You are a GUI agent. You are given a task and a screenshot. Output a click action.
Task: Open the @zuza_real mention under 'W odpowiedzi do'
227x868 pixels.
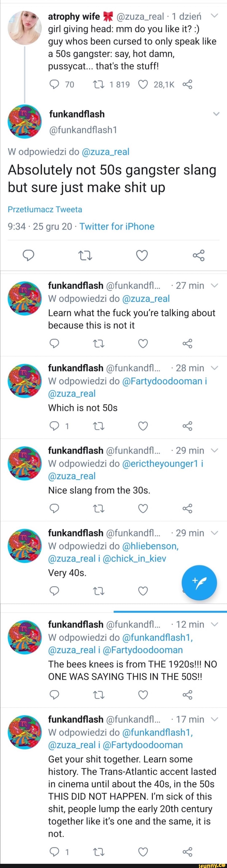click(106, 152)
